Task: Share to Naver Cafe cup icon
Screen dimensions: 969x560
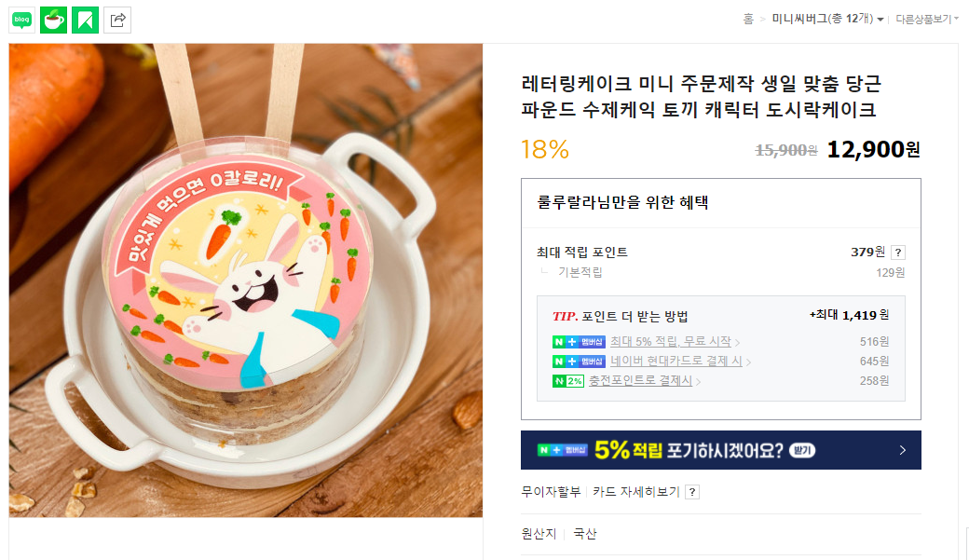Action: (53, 20)
